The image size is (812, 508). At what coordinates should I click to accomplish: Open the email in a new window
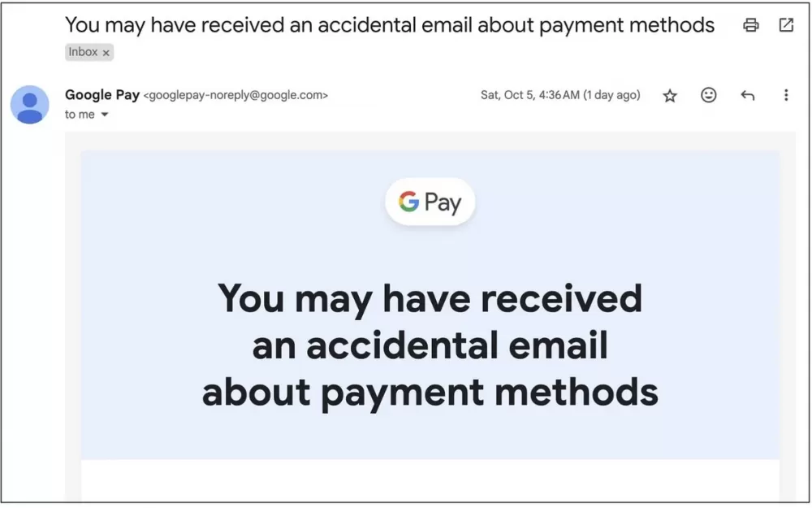coord(786,25)
